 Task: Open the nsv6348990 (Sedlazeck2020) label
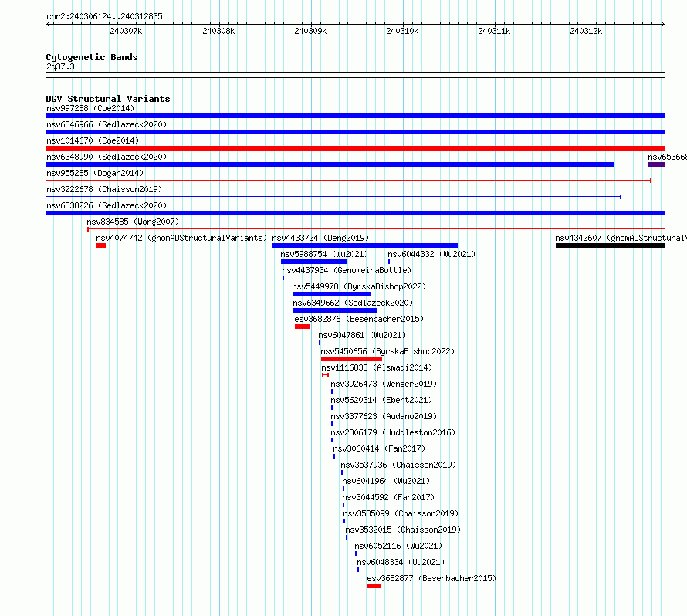(x=107, y=157)
